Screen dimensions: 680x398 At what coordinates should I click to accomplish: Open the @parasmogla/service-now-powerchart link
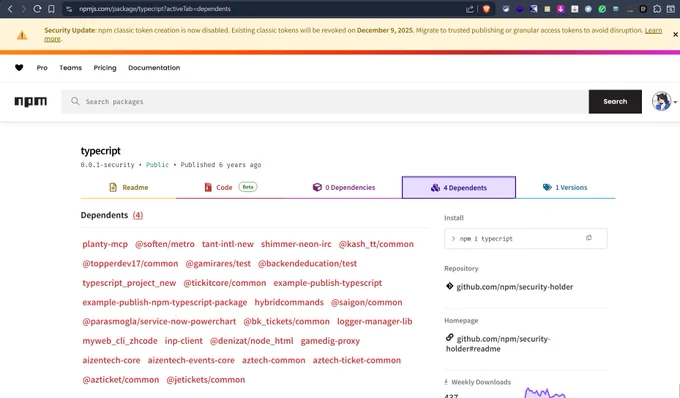(159, 322)
